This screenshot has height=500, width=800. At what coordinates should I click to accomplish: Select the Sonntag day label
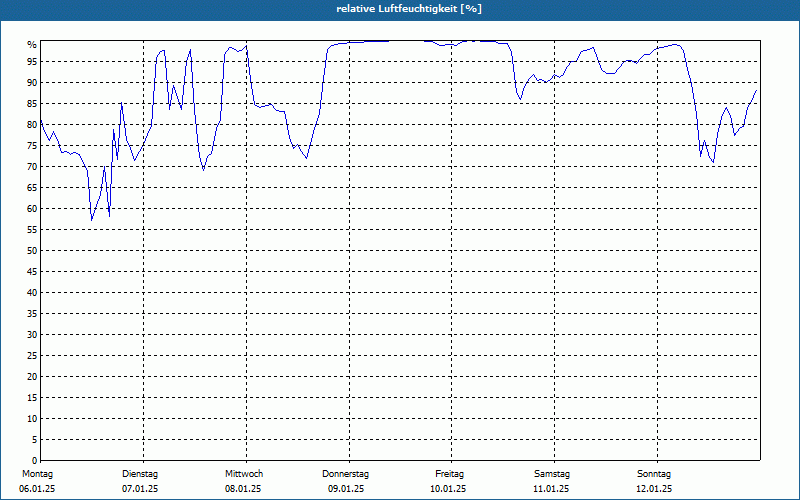[x=654, y=474]
